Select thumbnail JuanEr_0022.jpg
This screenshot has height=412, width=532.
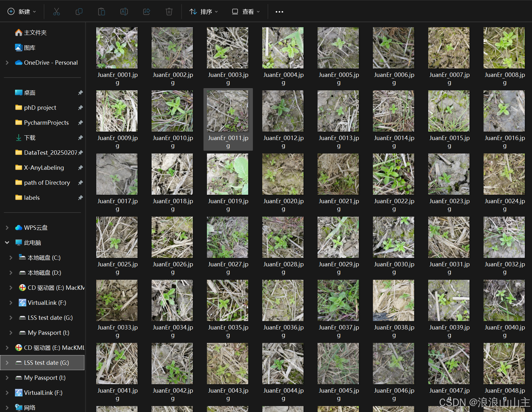click(x=394, y=174)
